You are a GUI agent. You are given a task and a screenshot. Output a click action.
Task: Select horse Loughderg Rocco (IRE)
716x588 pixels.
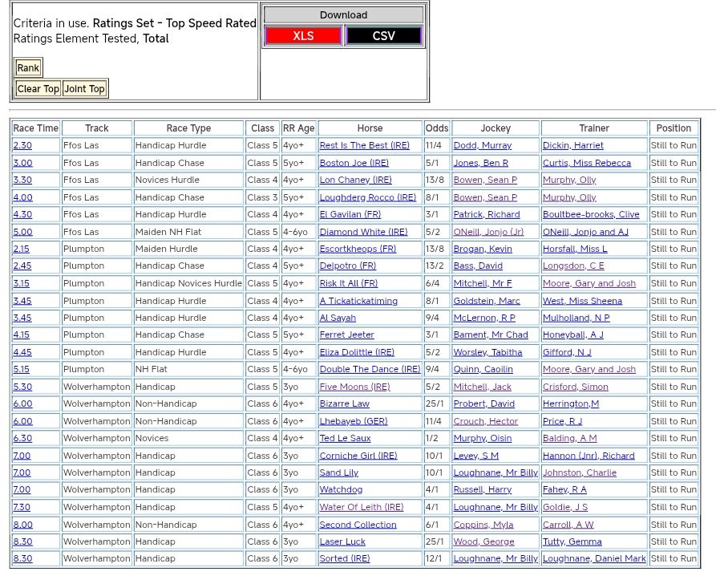coord(367,197)
